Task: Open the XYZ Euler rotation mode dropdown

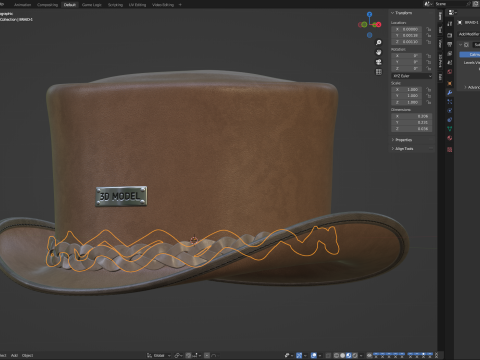Action: coord(412,76)
